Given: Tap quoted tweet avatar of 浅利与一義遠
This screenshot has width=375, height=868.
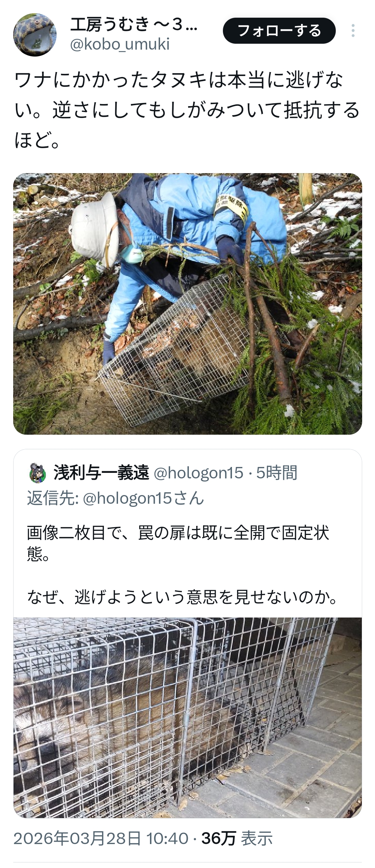Looking at the screenshot, I should click(x=37, y=473).
